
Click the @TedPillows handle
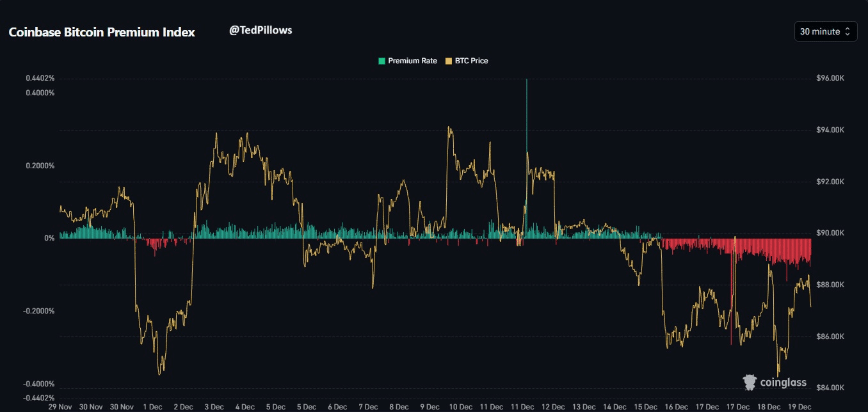[x=261, y=30]
